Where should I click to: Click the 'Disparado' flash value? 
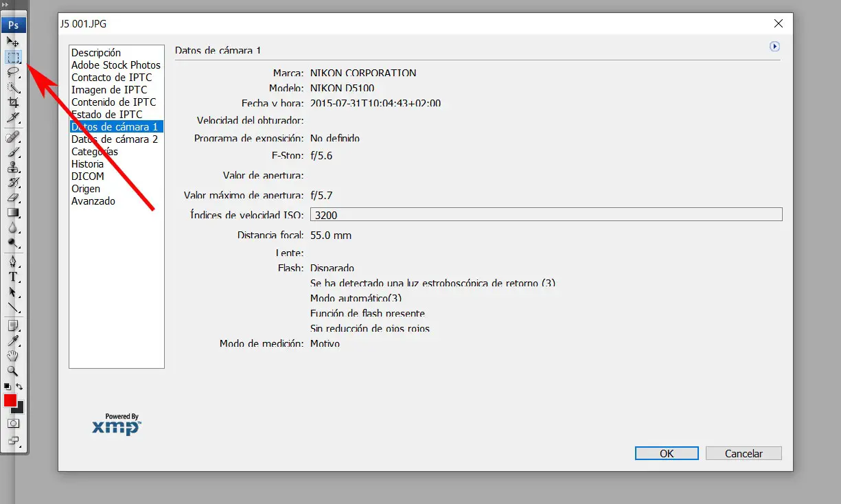tap(332, 268)
